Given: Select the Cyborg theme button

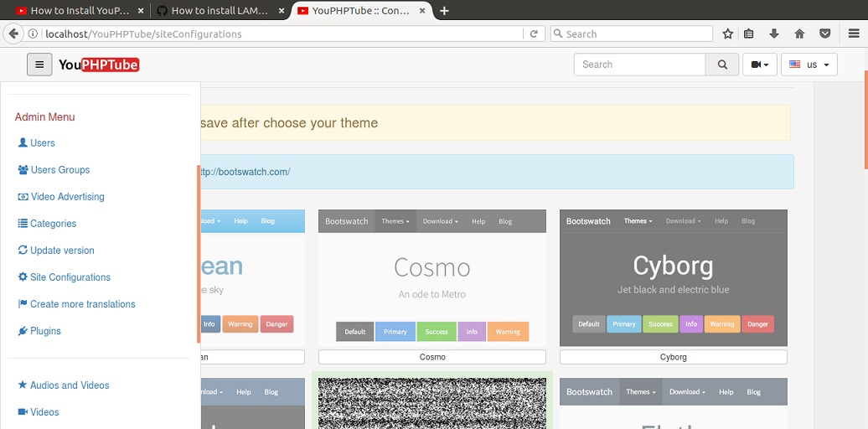Looking at the screenshot, I should point(673,357).
